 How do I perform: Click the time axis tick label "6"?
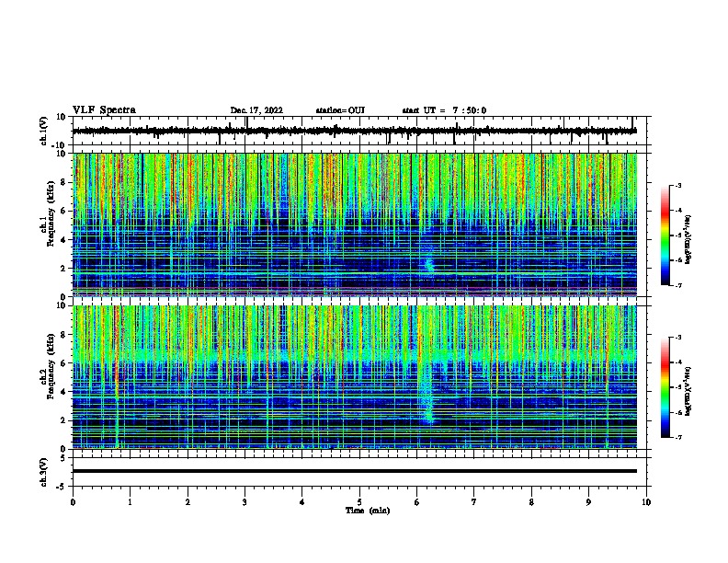pyautogui.click(x=417, y=502)
